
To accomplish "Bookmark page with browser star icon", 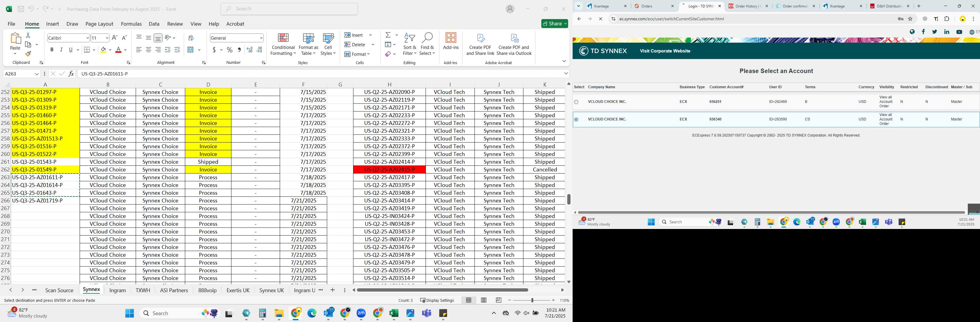I will [x=911, y=18].
